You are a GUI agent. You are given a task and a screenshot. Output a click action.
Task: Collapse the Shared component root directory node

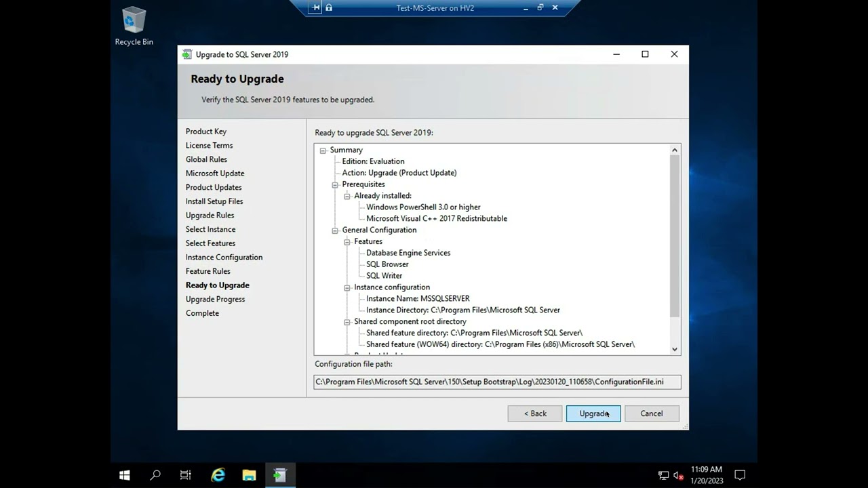[x=347, y=321]
